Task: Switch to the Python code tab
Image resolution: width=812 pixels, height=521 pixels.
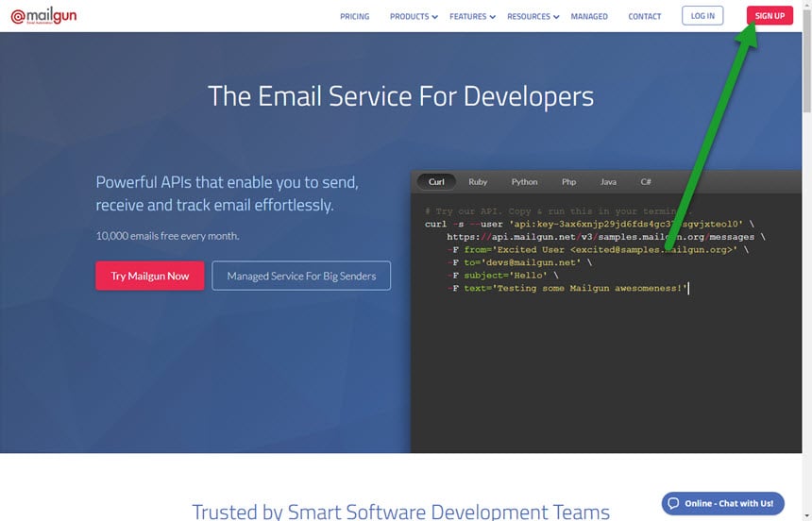Action: (525, 182)
